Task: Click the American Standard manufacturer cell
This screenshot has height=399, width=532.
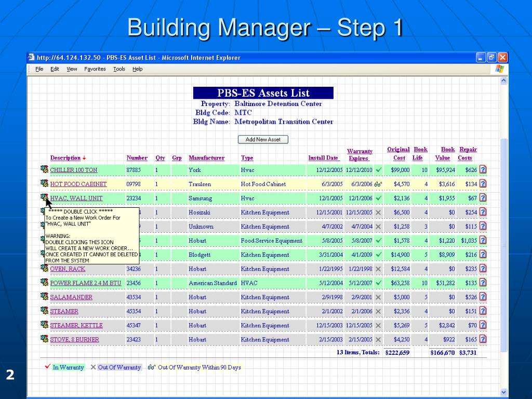Action: coord(212,283)
